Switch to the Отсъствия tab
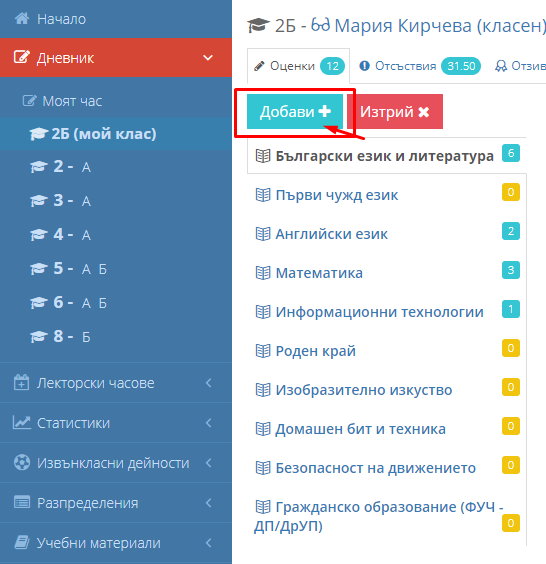The height and width of the screenshot is (564, 546). click(x=419, y=66)
